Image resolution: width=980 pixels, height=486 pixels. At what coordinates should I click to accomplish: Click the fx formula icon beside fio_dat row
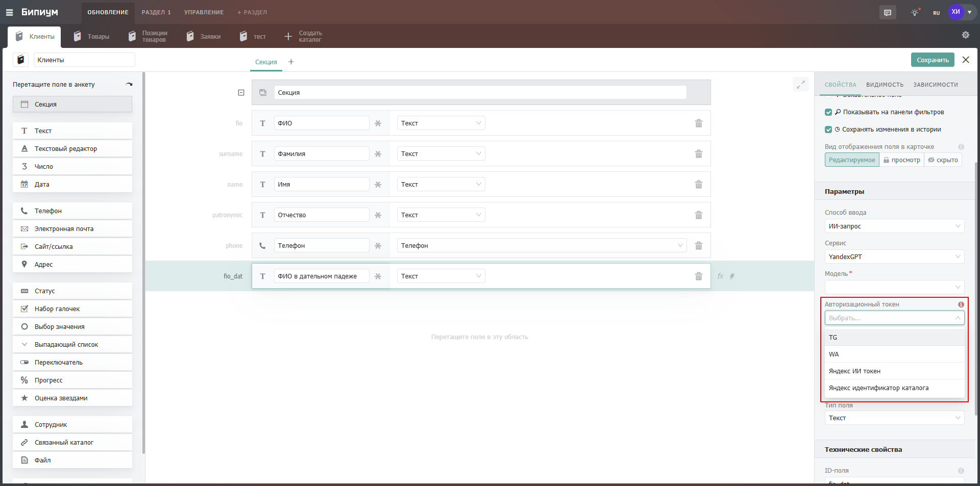(x=720, y=276)
